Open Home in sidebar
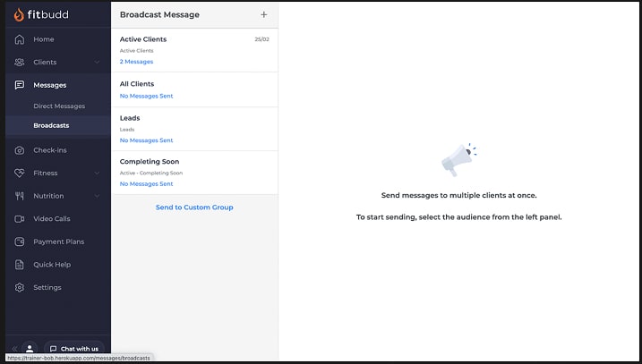The width and height of the screenshot is (642, 364). tap(58, 39)
